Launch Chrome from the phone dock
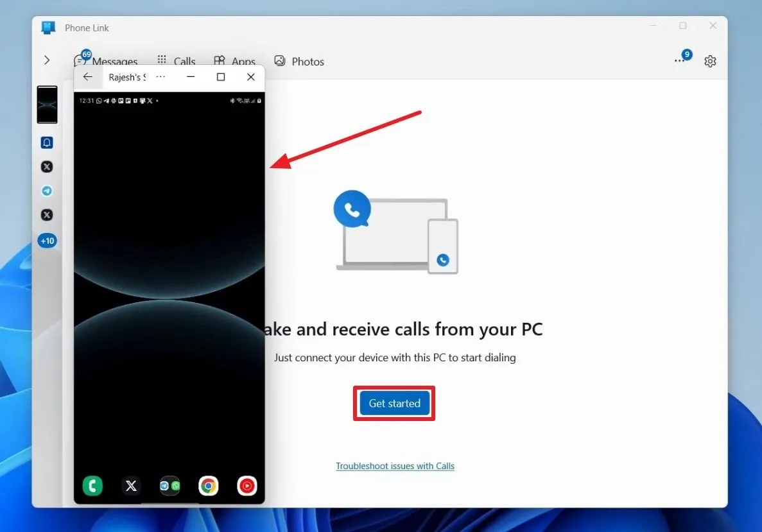 point(209,485)
